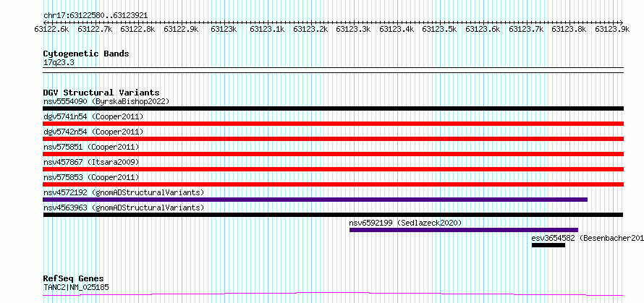This screenshot has width=644, height=303.
Task: Select the red dgv5741n54 variant bar
Action: 333,124
